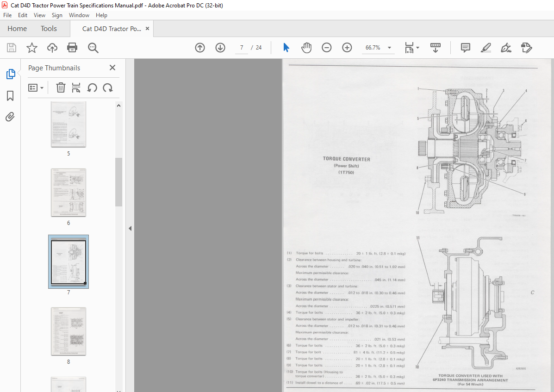Screen dimensions: 554x392
Task: Switch to the Home tab
Action: 17,29
